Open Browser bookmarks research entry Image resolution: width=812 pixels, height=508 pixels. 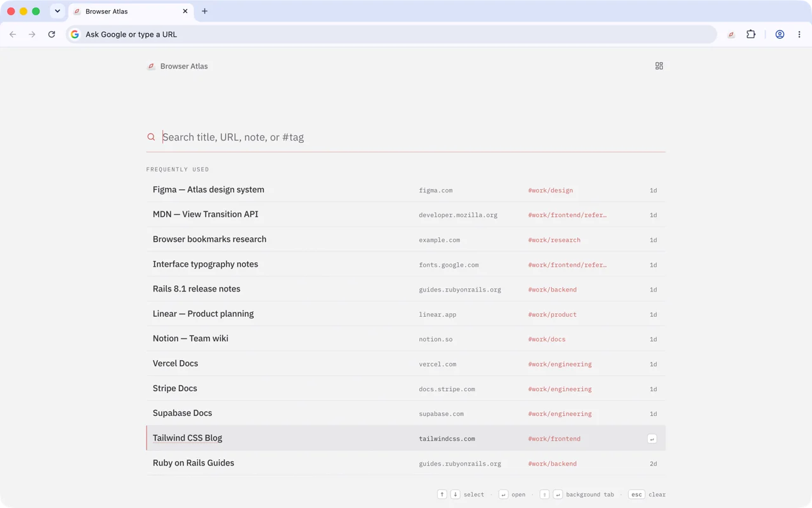[x=406, y=239]
